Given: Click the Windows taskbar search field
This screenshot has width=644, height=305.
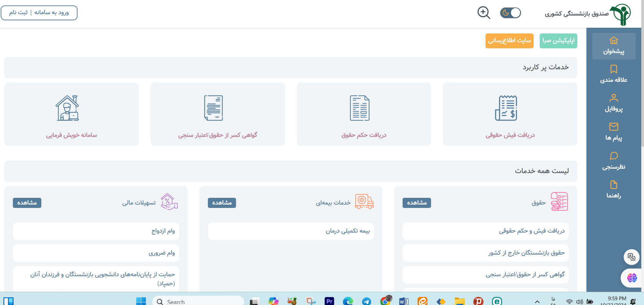Looking at the screenshot, I should pos(198,301).
